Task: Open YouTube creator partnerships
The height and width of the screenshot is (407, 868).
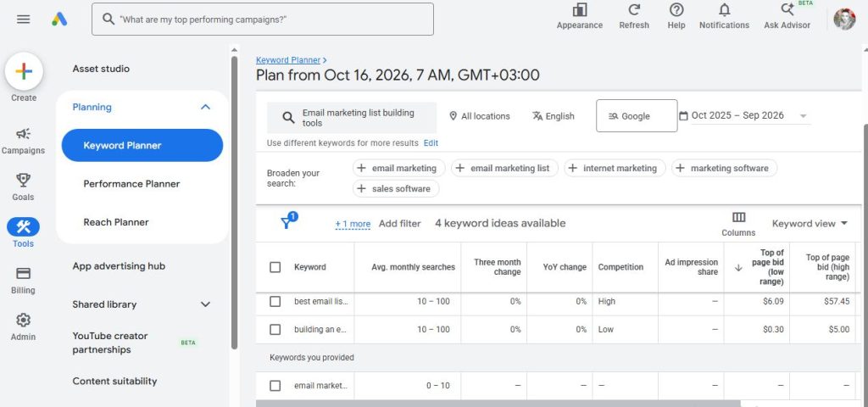Action: (110, 343)
